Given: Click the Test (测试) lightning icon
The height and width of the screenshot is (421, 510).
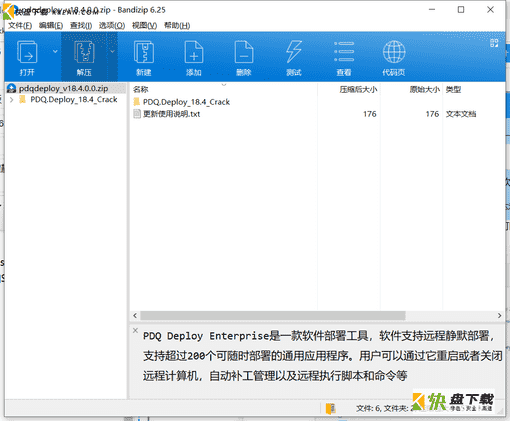Looking at the screenshot, I should click(294, 52).
